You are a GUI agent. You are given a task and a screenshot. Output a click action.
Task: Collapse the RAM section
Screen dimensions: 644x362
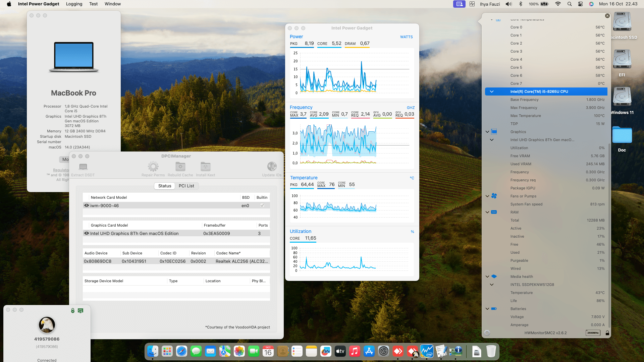[x=487, y=212]
